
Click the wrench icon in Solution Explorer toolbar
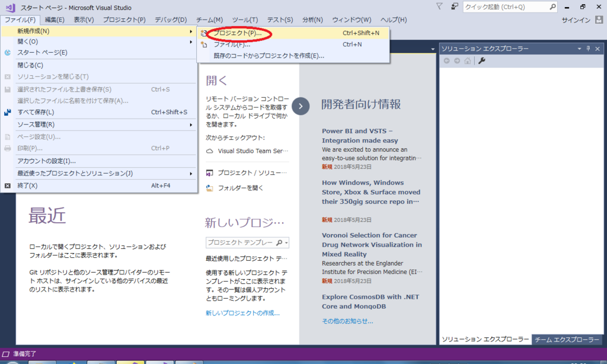tap(480, 60)
